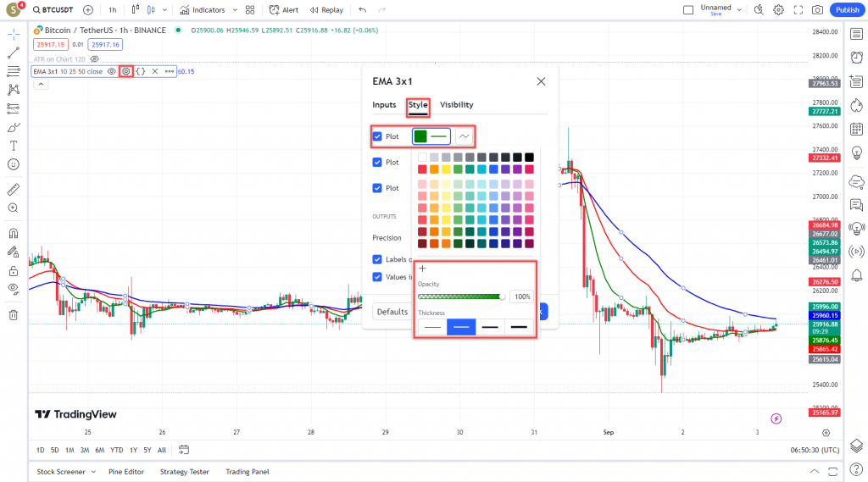The image size is (868, 482).
Task: Uncheck the second Plot checkbox
Action: pos(377,162)
